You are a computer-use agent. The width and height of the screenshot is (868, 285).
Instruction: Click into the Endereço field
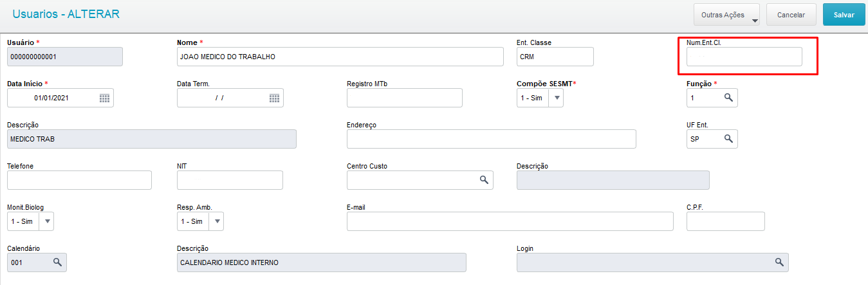492,139
